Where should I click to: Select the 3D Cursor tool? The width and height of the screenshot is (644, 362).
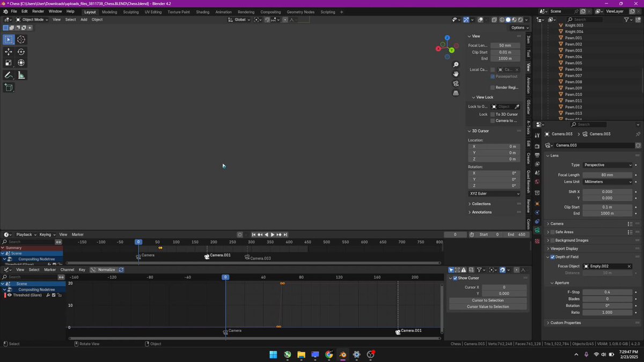point(21,40)
